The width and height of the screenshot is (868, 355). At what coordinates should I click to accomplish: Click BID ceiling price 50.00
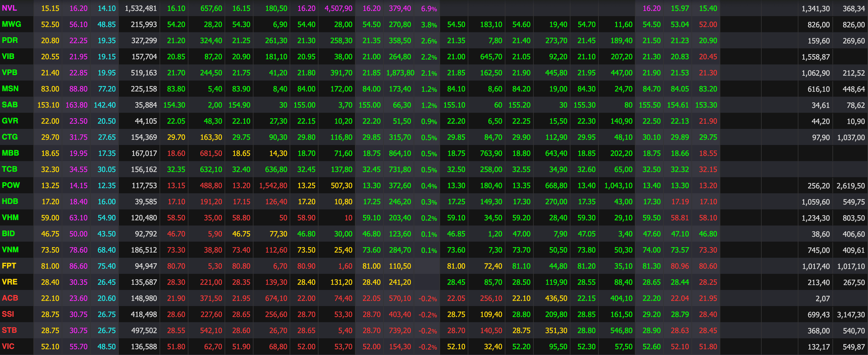coord(78,234)
